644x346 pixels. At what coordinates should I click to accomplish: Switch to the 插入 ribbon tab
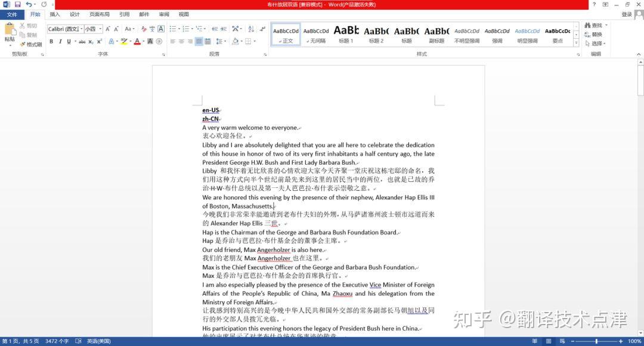click(54, 14)
